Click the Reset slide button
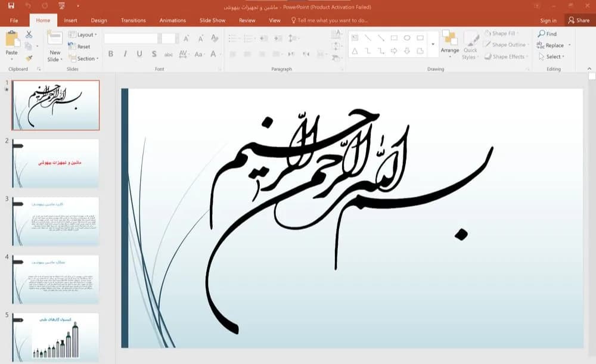The height and width of the screenshot is (364, 596). (x=79, y=46)
